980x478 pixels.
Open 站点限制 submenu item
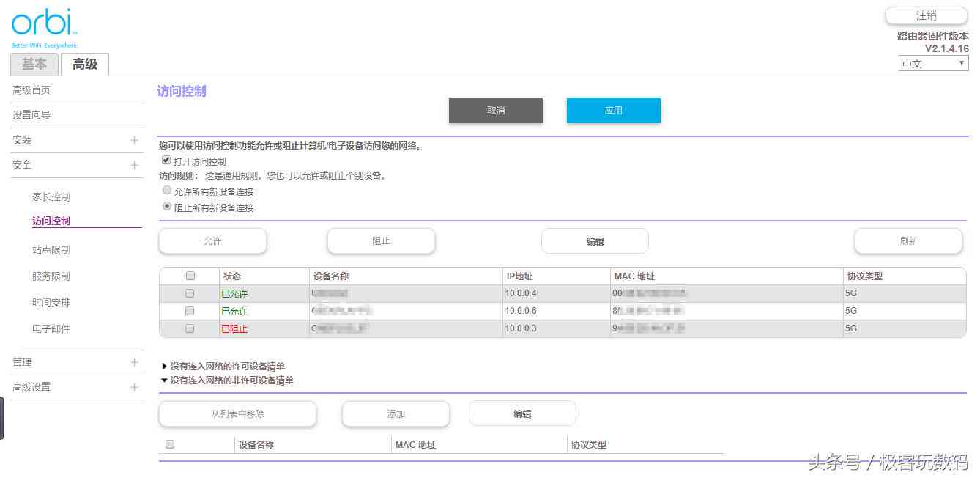click(51, 250)
